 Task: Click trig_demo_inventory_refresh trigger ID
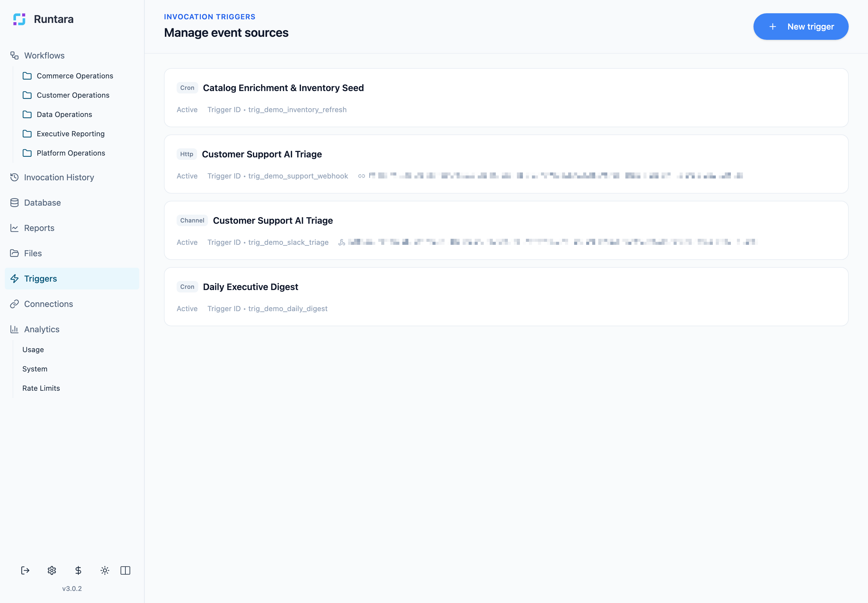point(297,109)
